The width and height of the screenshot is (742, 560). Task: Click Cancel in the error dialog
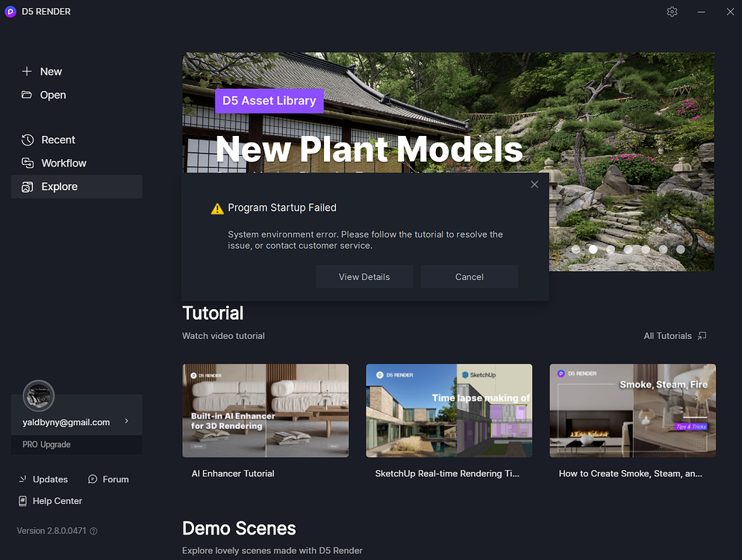pyautogui.click(x=470, y=277)
